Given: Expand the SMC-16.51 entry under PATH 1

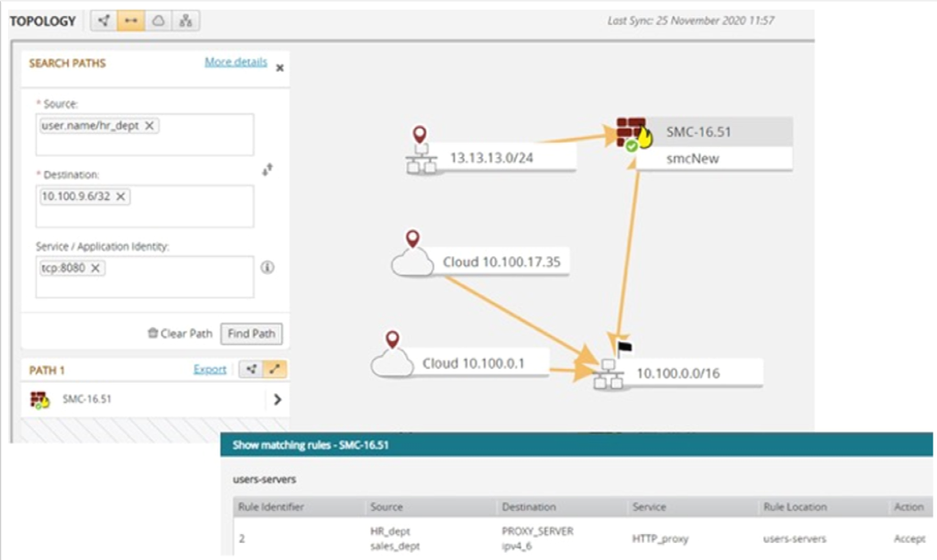Looking at the screenshot, I should pyautogui.click(x=278, y=399).
